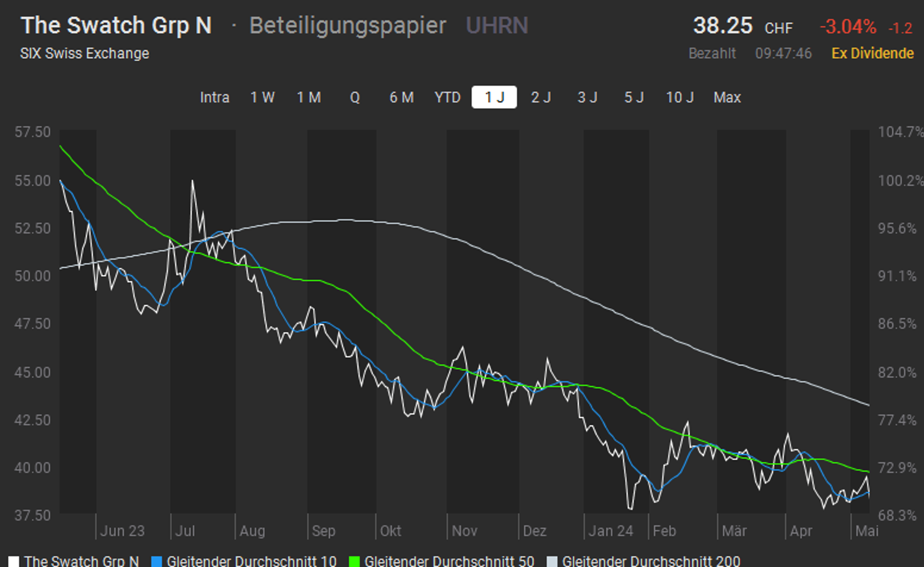Viewport: 924px width, 567px height.
Task: Select the YTD range option
Action: pos(448,98)
